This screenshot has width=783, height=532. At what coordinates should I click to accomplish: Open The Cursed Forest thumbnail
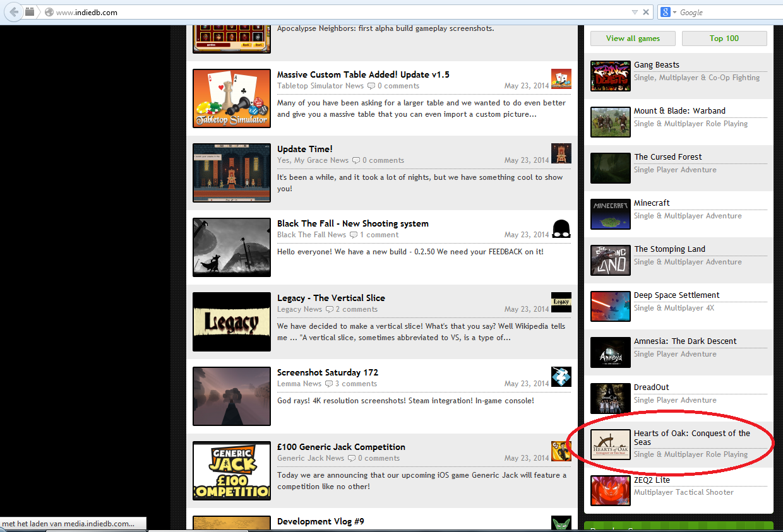point(611,168)
